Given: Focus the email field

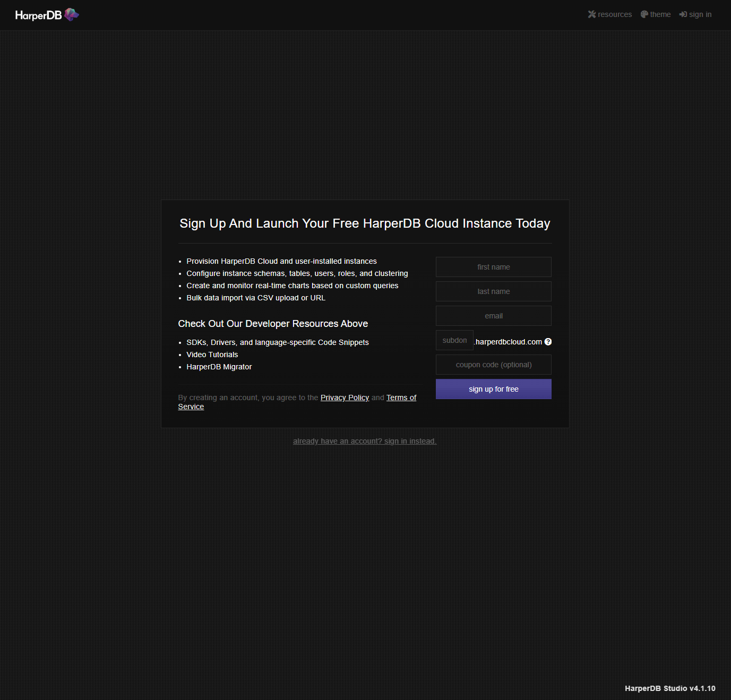Looking at the screenshot, I should pos(494,316).
